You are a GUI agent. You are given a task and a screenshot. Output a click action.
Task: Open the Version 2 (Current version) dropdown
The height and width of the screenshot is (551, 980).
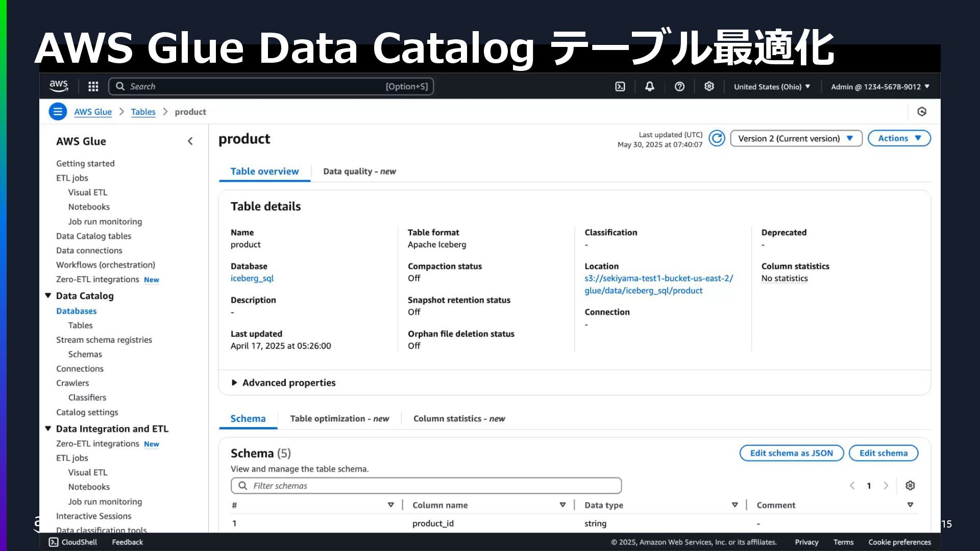click(x=796, y=138)
